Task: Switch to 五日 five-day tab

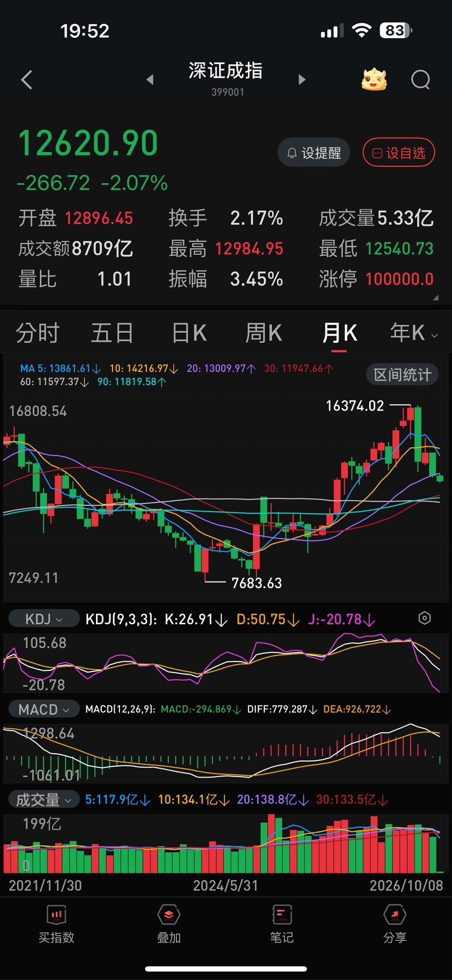Action: tap(112, 333)
